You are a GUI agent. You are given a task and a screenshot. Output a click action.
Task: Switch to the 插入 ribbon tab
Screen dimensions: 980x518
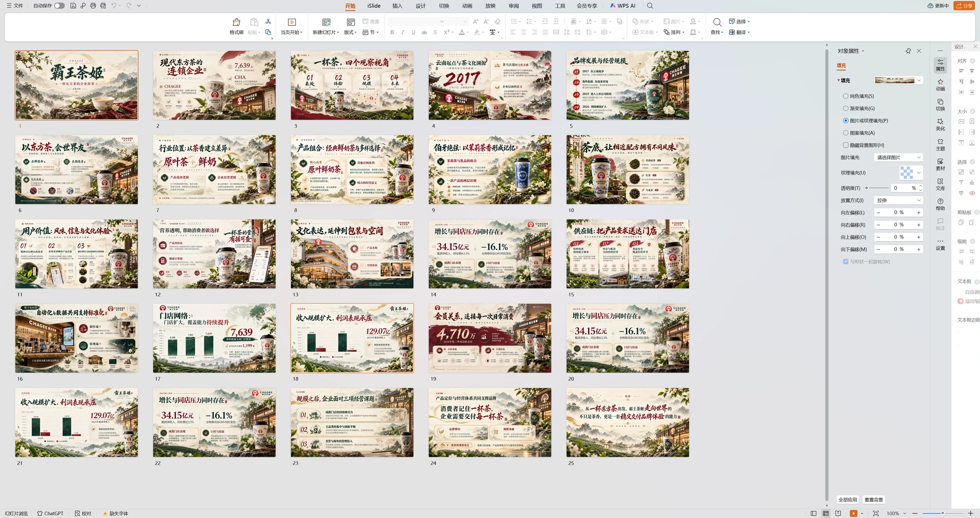(397, 6)
